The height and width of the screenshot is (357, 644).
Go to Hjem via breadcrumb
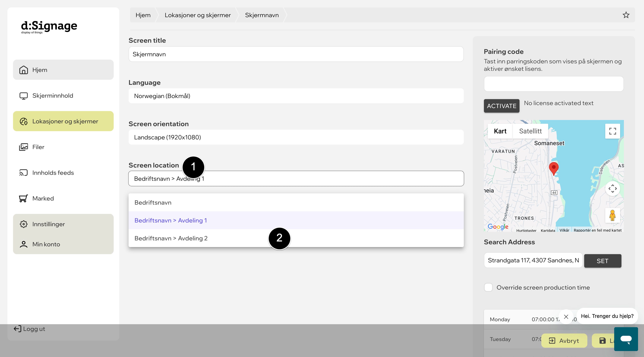click(x=143, y=15)
